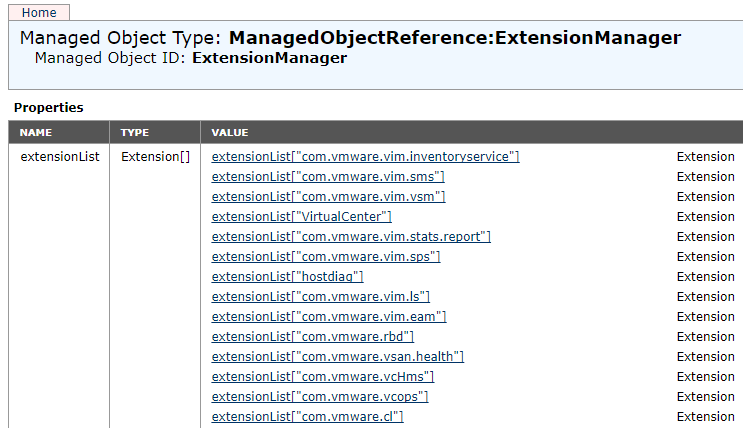Image resolution: width=750 pixels, height=428 pixels.
Task: Open the hostdiag extension link
Action: (x=287, y=277)
